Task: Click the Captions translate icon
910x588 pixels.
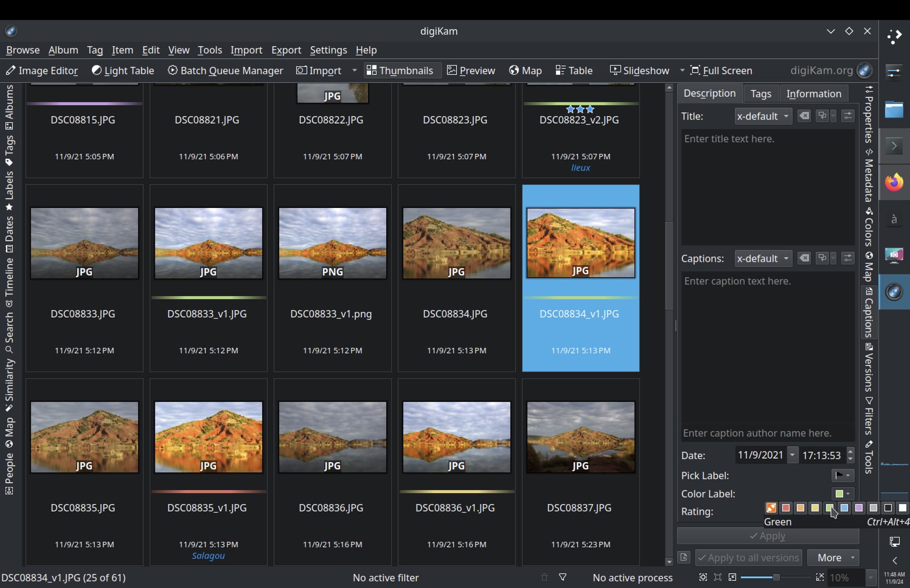Action: pyautogui.click(x=822, y=258)
